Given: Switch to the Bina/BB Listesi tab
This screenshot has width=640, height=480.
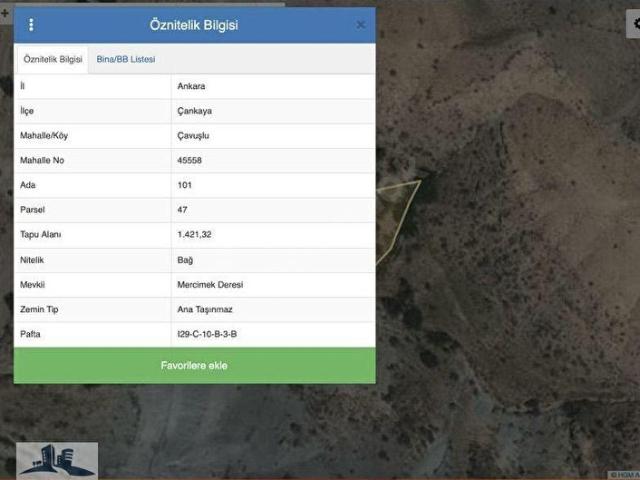Looking at the screenshot, I should pos(126,60).
